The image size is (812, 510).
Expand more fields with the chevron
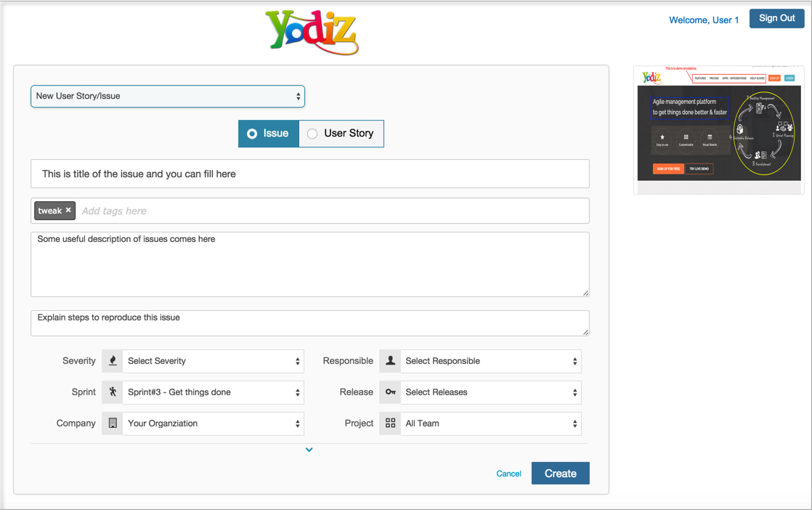tap(309, 450)
